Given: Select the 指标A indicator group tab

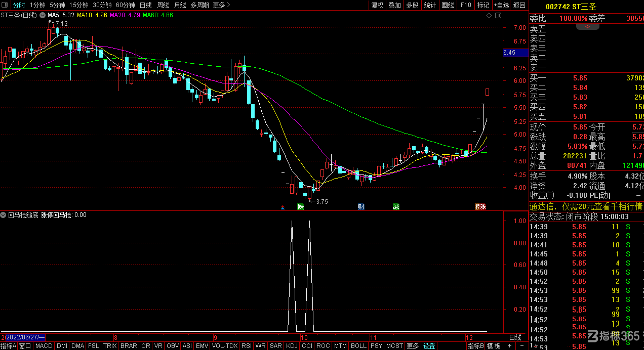Looking at the screenshot, I should (x=9, y=346).
